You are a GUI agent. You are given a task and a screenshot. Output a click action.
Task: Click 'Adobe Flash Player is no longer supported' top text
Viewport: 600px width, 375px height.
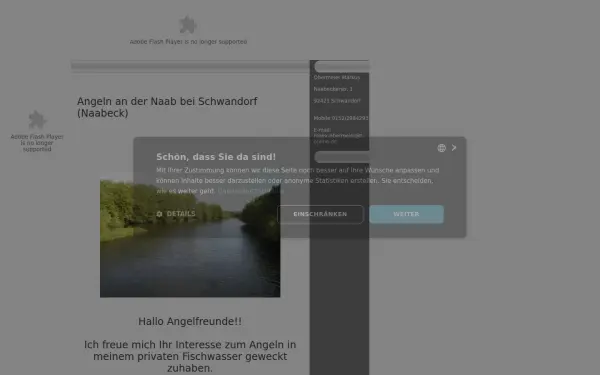pyautogui.click(x=188, y=42)
